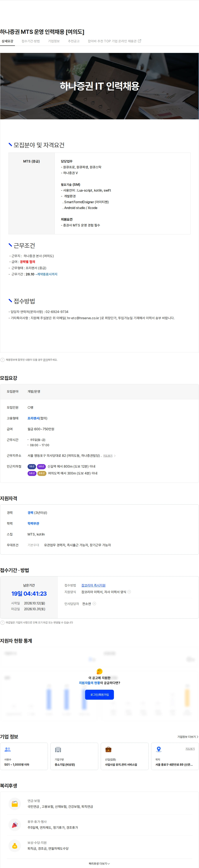Click the phone number 02-6924-9734
This screenshot has width=199, height=868.
click(57, 312)
